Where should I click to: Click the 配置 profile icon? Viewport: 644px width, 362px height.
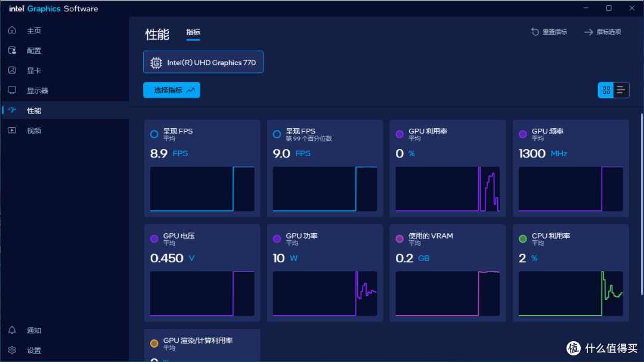[12, 50]
